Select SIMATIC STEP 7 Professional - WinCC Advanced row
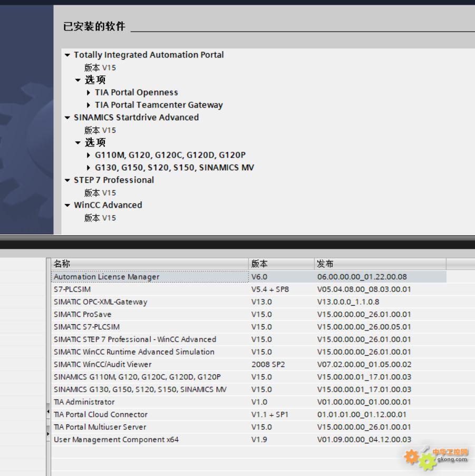Image resolution: width=475 pixels, height=476 pixels. (x=249, y=339)
